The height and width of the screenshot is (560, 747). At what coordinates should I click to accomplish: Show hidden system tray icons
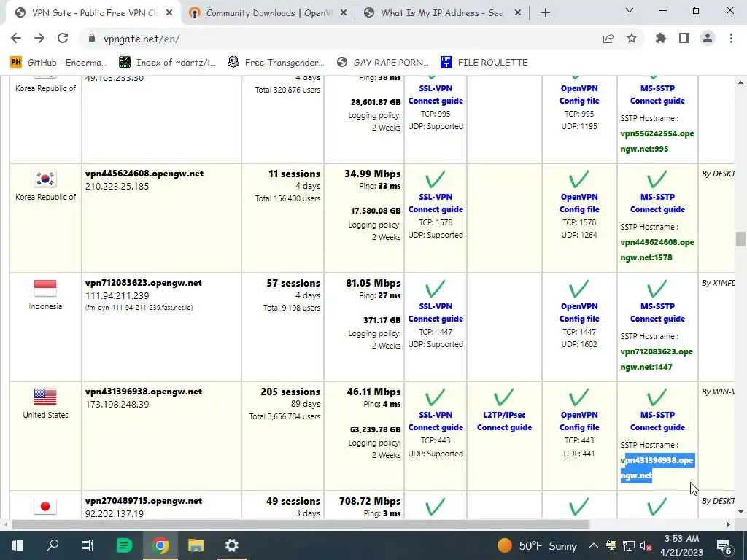(x=594, y=545)
